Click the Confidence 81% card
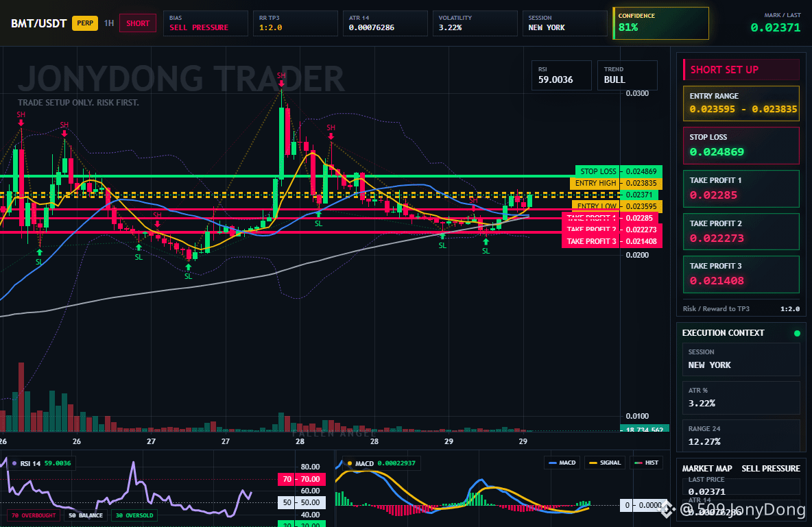 661,23
